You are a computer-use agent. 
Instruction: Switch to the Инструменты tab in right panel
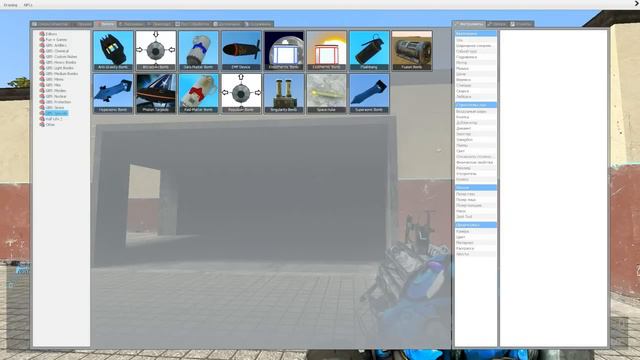[x=469, y=24]
